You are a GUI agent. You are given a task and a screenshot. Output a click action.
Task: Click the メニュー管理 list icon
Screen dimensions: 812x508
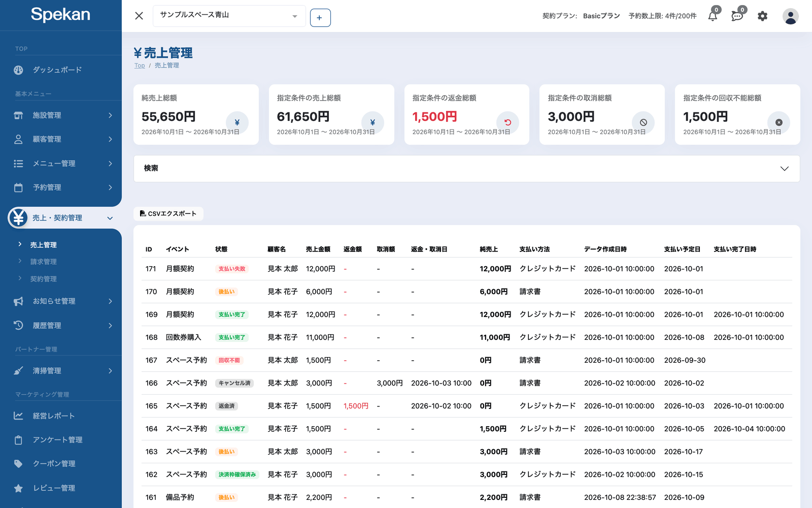[x=18, y=164]
